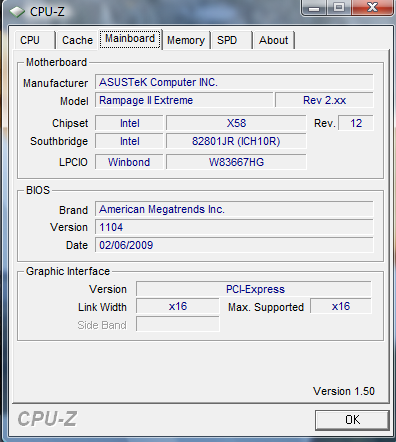Click the Chipset vendor Intel field
The image size is (396, 442).
tap(129, 123)
